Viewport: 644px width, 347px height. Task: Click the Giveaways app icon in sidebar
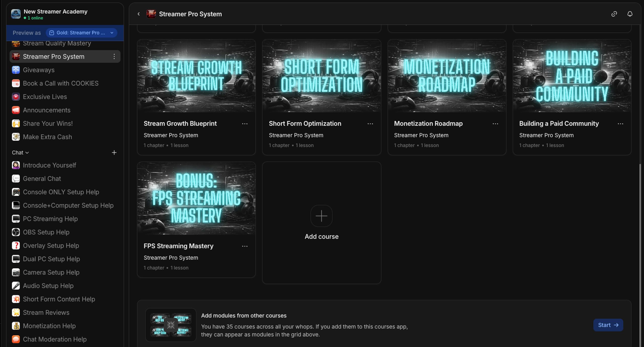tap(16, 70)
